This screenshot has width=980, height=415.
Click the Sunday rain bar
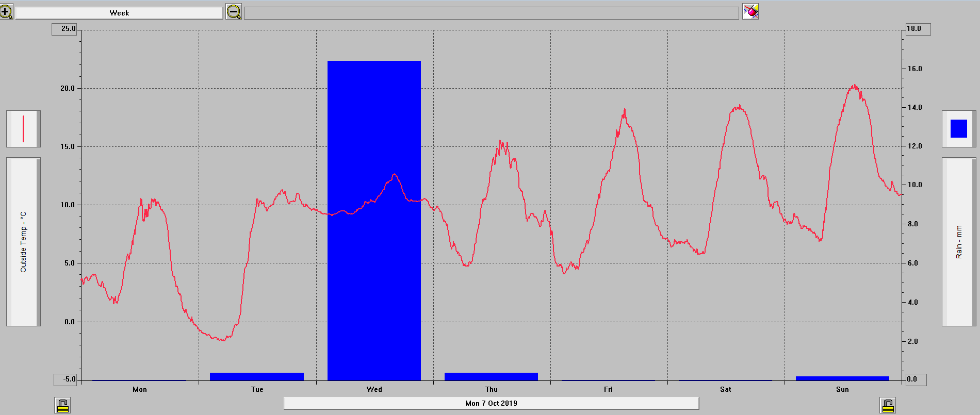click(842, 378)
